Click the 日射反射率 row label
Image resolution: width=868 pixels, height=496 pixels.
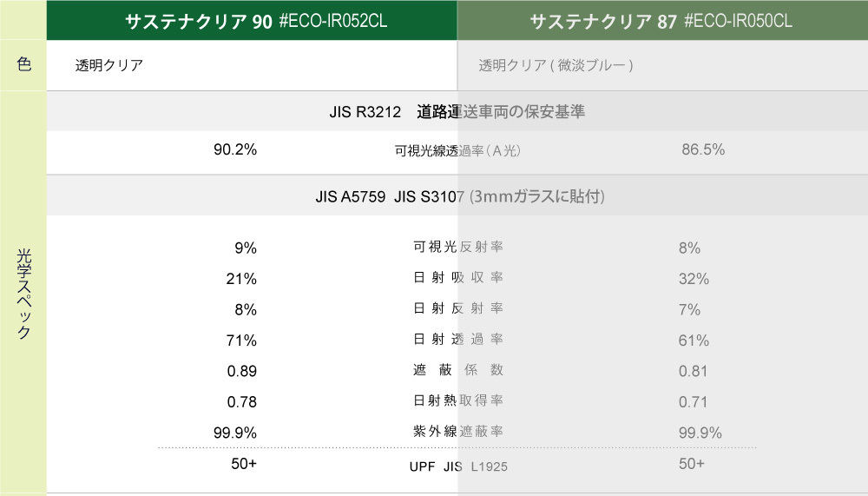click(457, 308)
